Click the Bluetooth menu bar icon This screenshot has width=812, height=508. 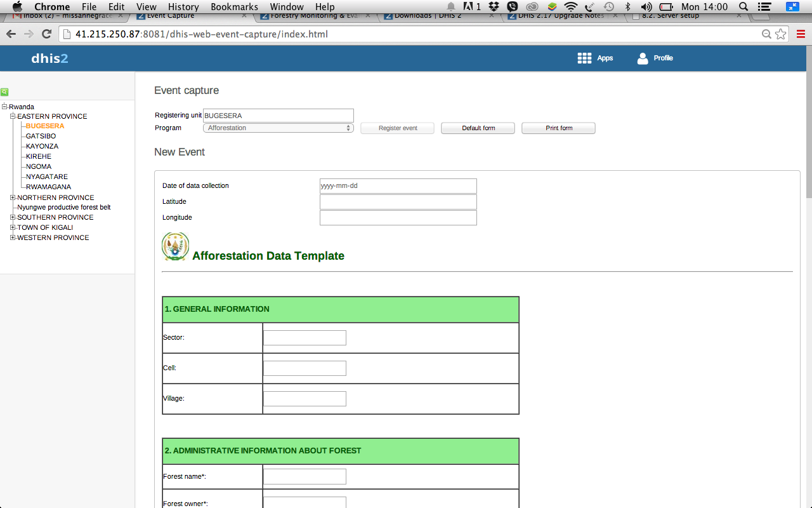[628, 7]
